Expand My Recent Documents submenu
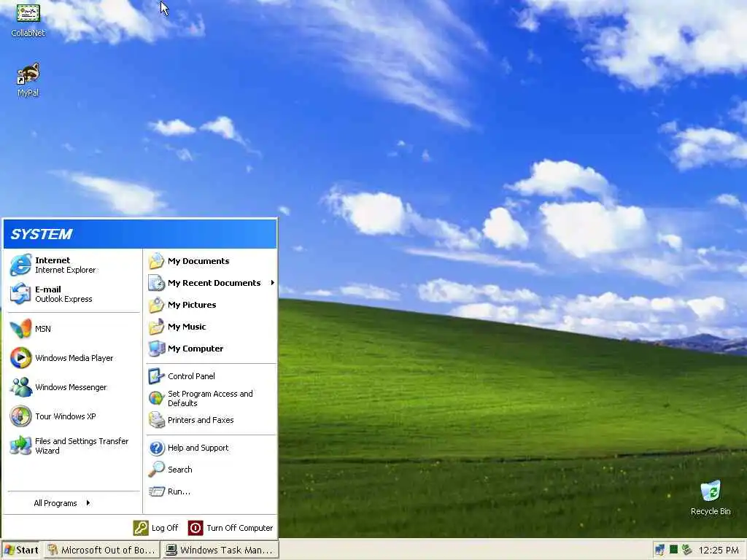The height and width of the screenshot is (560, 747). point(211,283)
